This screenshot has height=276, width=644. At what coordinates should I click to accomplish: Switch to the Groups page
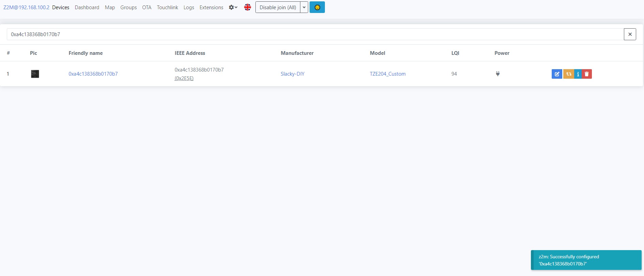click(x=128, y=7)
